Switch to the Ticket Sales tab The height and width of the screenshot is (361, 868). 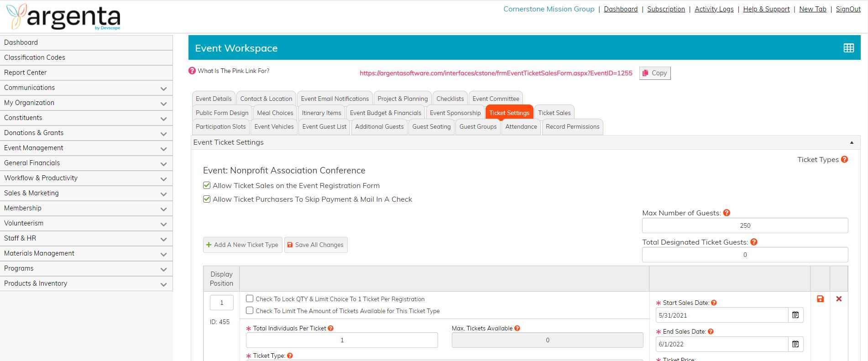pyautogui.click(x=554, y=113)
